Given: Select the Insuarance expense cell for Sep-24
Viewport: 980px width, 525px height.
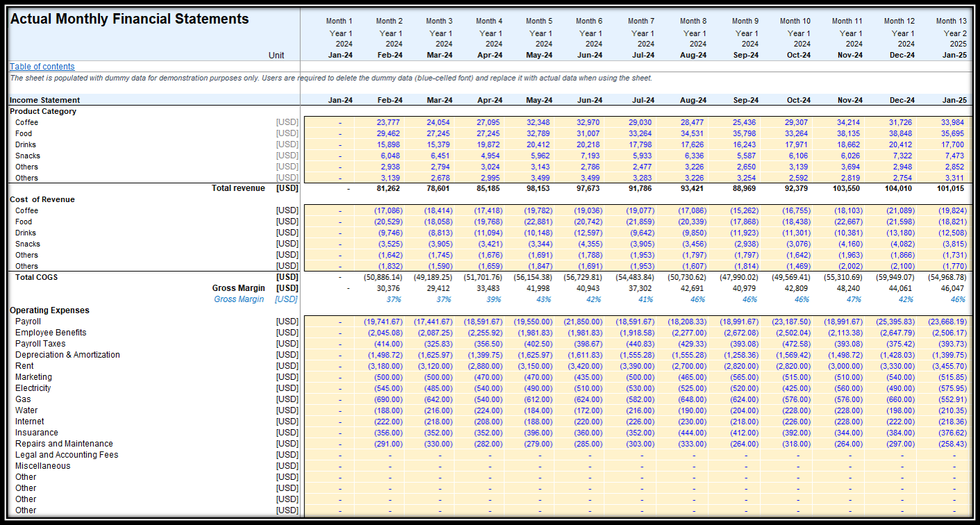Looking at the screenshot, I should tap(745, 433).
